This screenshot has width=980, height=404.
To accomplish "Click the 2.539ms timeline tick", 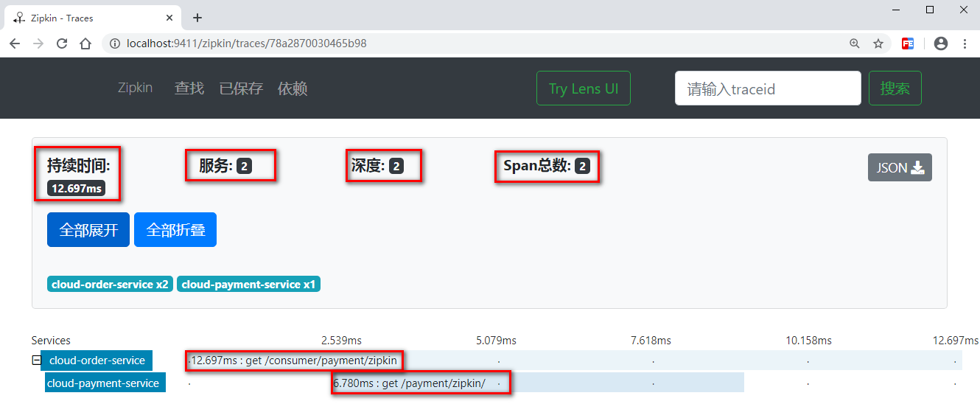I will [x=341, y=341].
